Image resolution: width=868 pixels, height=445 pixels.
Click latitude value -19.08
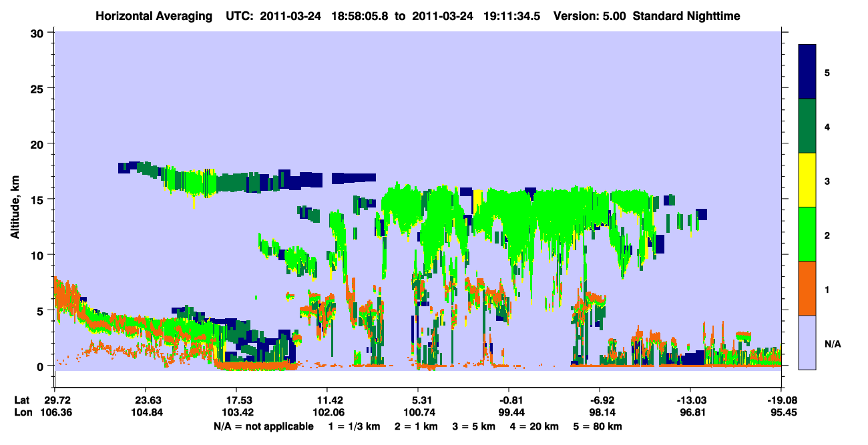[x=782, y=400]
